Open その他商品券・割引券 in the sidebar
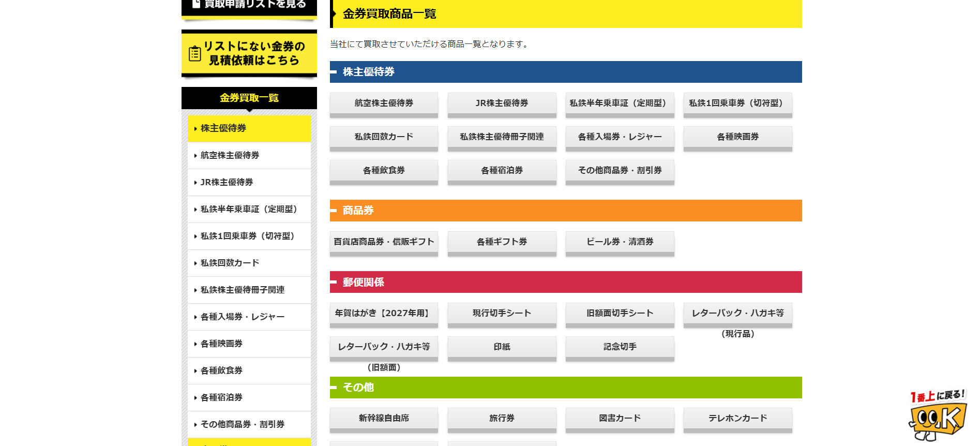 [x=249, y=424]
